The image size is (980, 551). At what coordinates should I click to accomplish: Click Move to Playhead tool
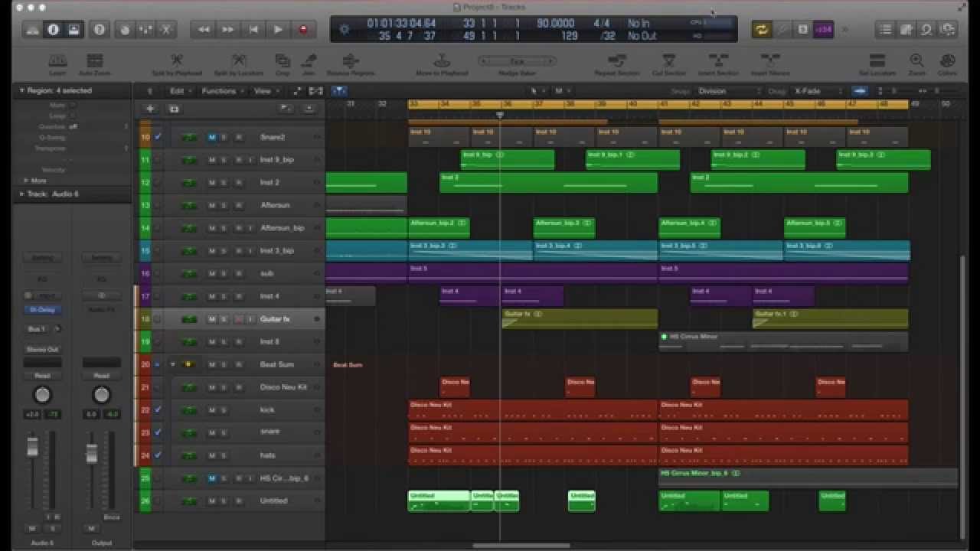442,64
